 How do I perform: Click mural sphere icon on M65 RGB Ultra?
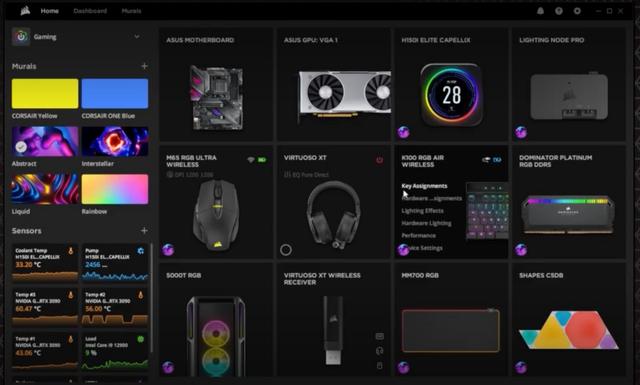pyautogui.click(x=168, y=249)
